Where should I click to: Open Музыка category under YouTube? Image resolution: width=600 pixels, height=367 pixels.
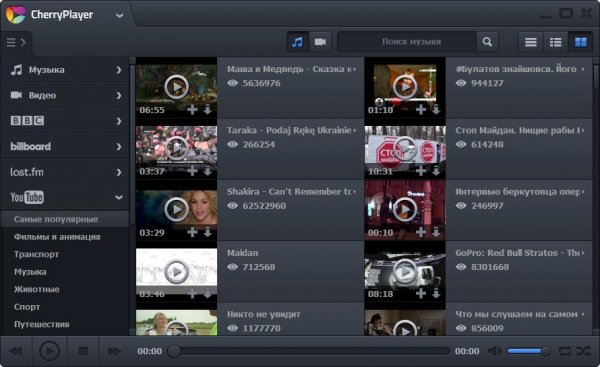pyautogui.click(x=30, y=272)
